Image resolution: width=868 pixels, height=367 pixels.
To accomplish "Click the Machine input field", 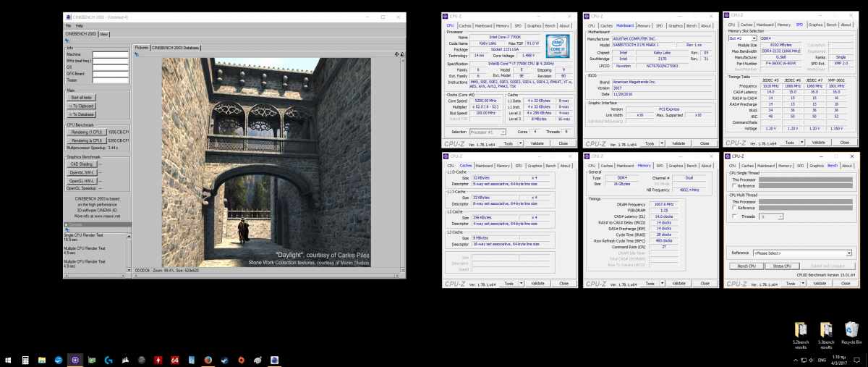I will (x=110, y=54).
